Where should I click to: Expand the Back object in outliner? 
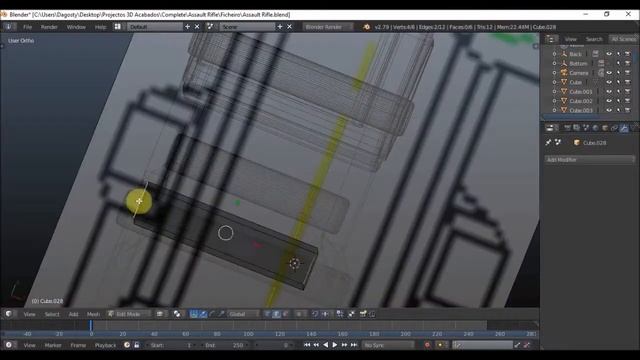tap(554, 54)
